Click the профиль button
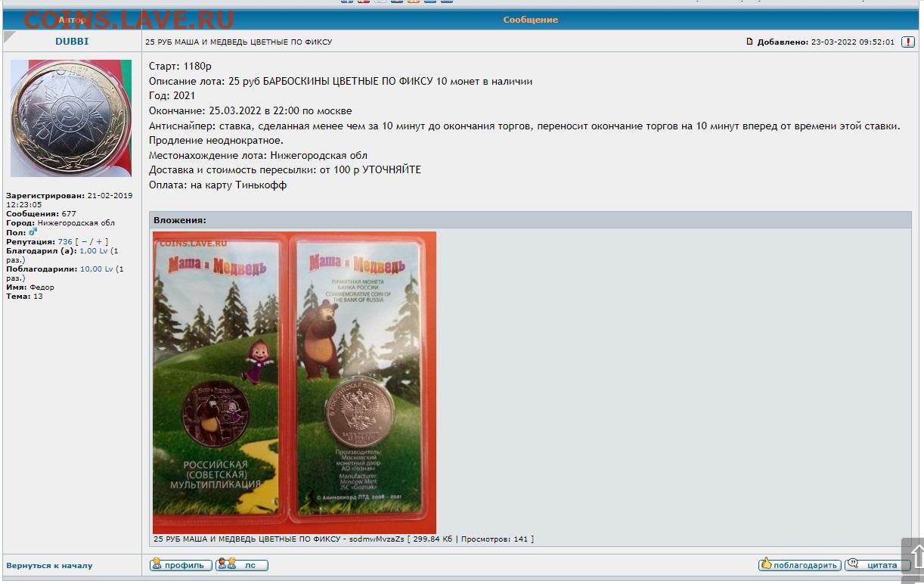The height and width of the screenshot is (584, 924). 181,565
